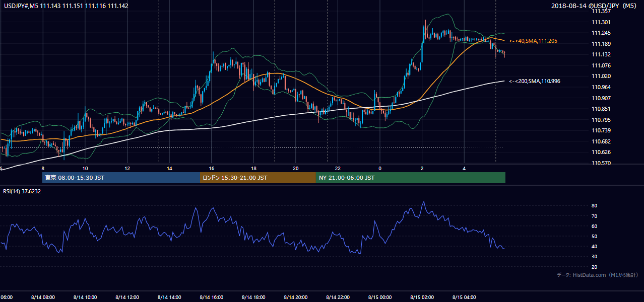
Task: Click the 8/14 12:00 bottom time label
Action: point(127,297)
